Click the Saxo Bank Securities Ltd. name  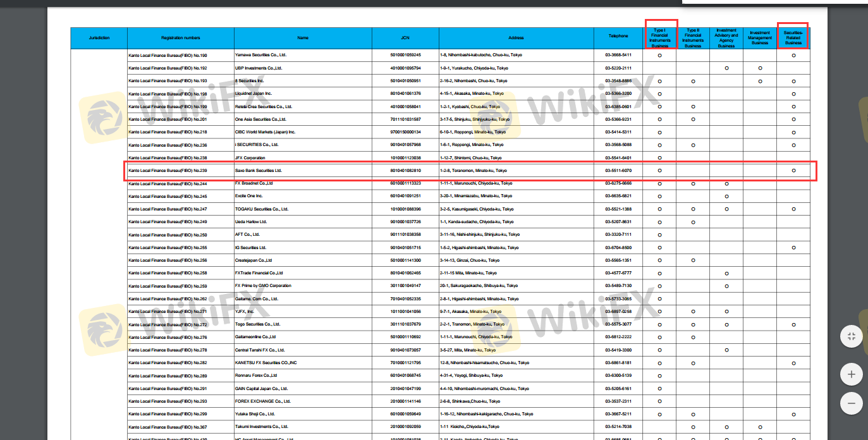click(258, 171)
